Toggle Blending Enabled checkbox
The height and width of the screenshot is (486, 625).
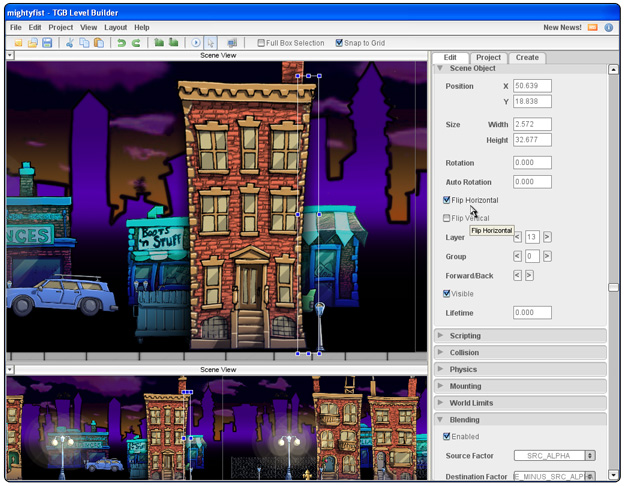[x=446, y=436]
